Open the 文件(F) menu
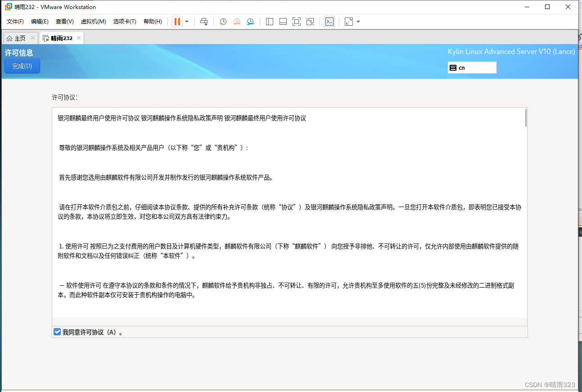The width and height of the screenshot is (582, 392). [15, 22]
